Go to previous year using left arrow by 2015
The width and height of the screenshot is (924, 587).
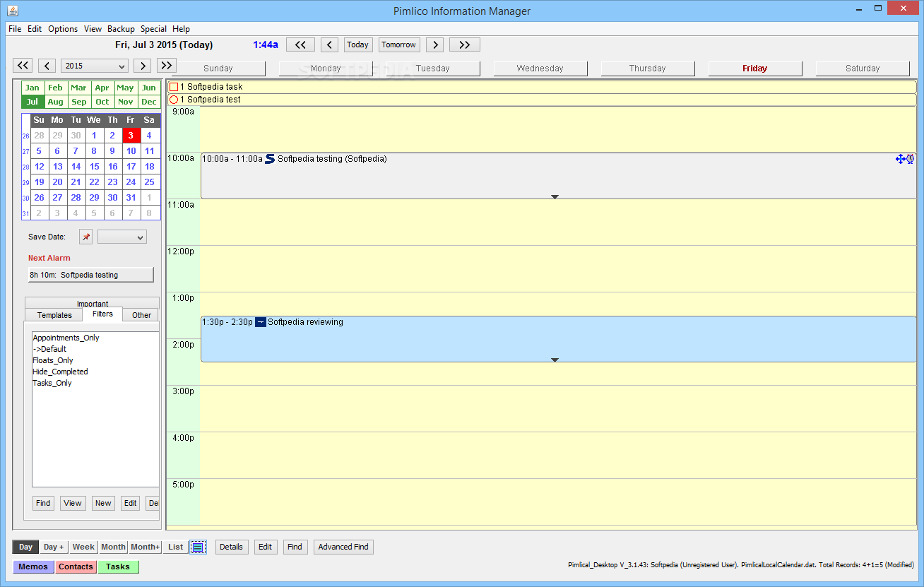[47, 66]
